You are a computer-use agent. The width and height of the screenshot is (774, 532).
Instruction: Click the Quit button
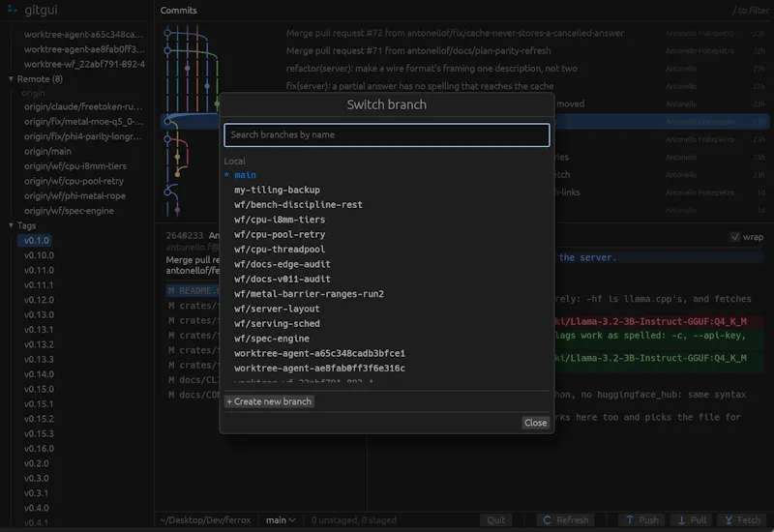495,520
